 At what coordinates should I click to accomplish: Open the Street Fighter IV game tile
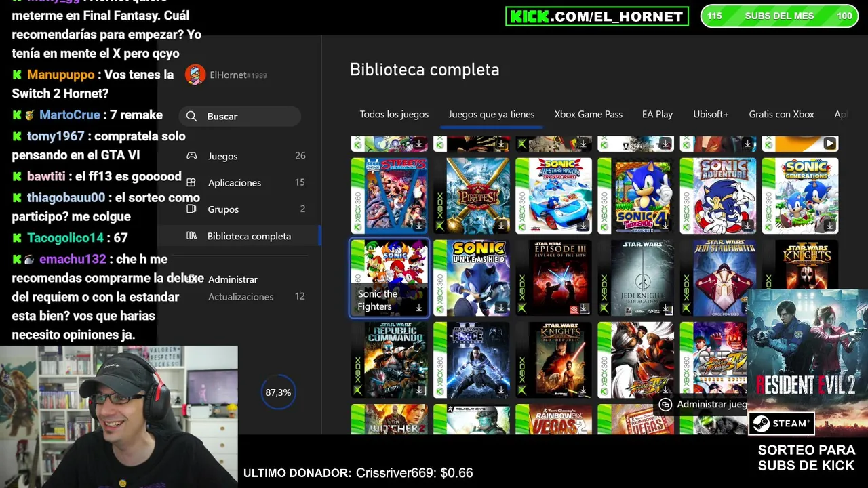(x=636, y=360)
